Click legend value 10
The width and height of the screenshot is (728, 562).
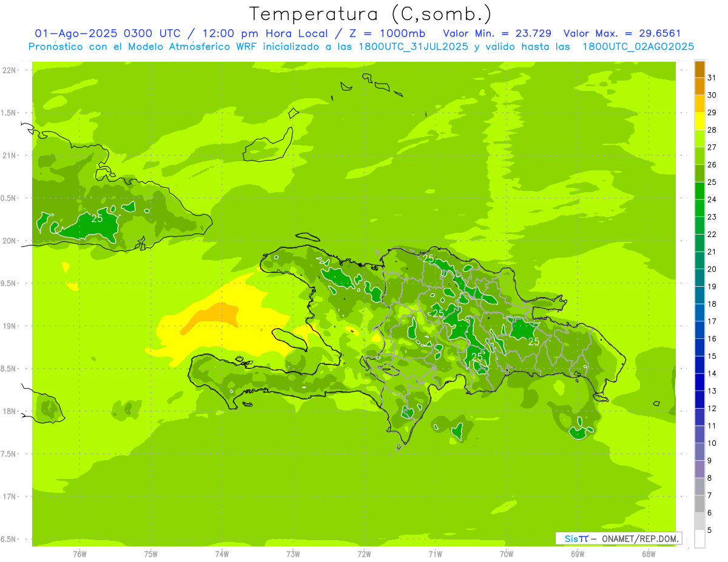712,443
